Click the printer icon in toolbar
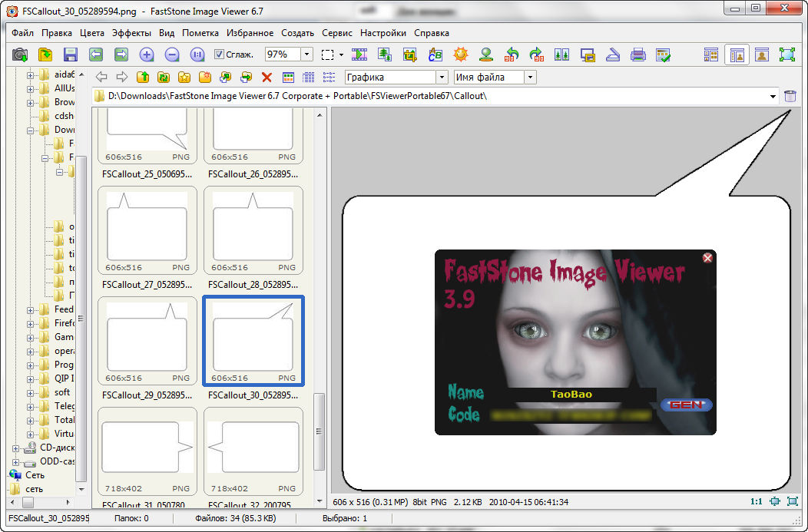 637,55
